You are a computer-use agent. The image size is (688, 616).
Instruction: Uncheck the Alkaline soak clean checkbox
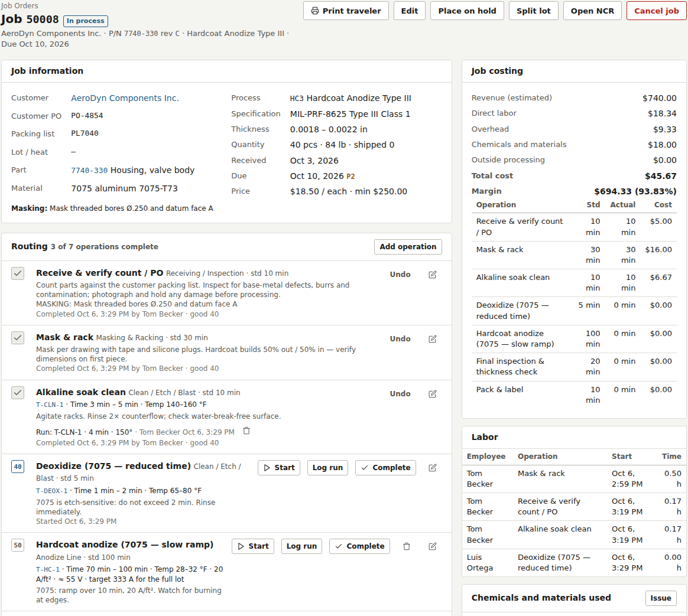(x=18, y=393)
